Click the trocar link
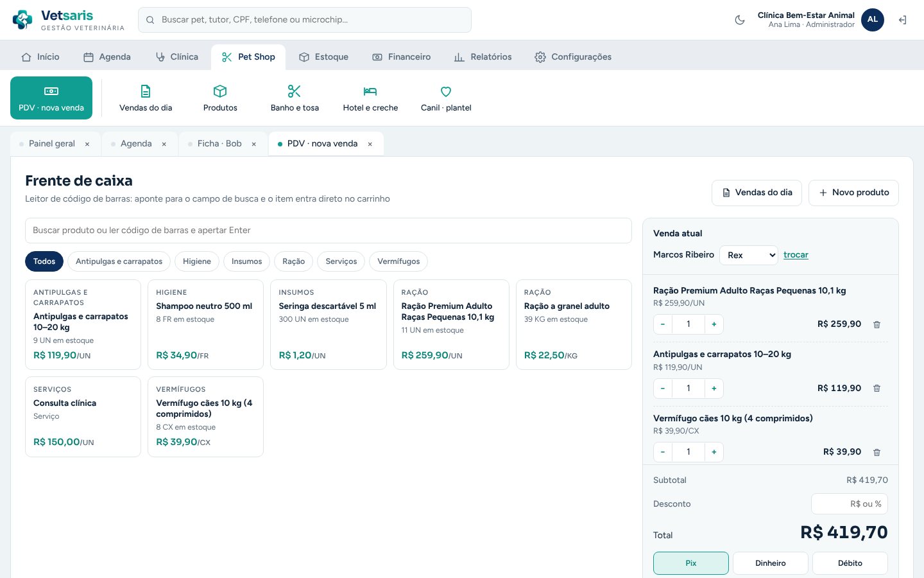The image size is (924, 578). [796, 255]
